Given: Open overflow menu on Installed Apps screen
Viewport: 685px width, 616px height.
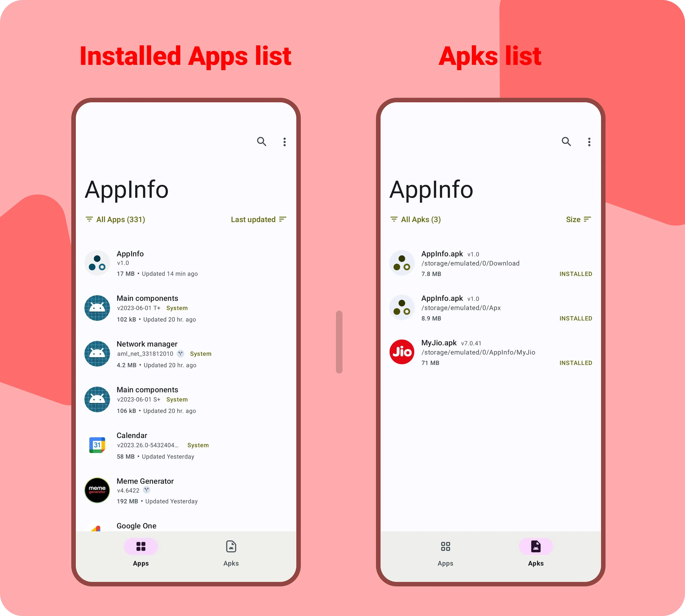Looking at the screenshot, I should coord(284,142).
